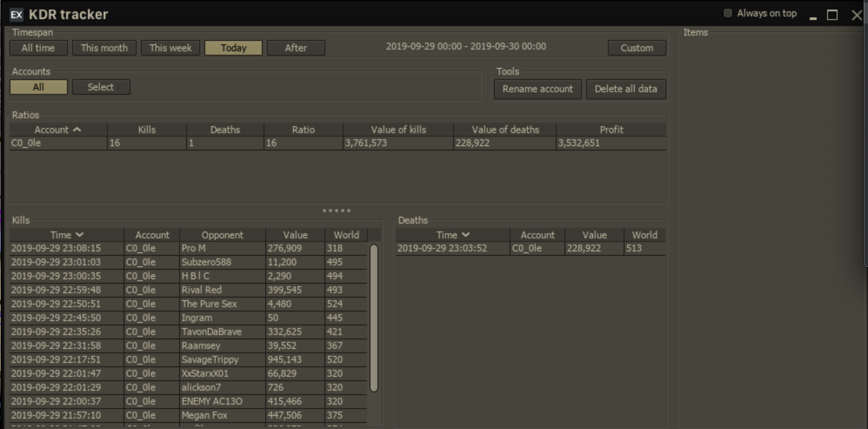Toggle Time sort arrow in Deaths table
Image resolution: width=868 pixels, height=429 pixels.
[x=466, y=235]
